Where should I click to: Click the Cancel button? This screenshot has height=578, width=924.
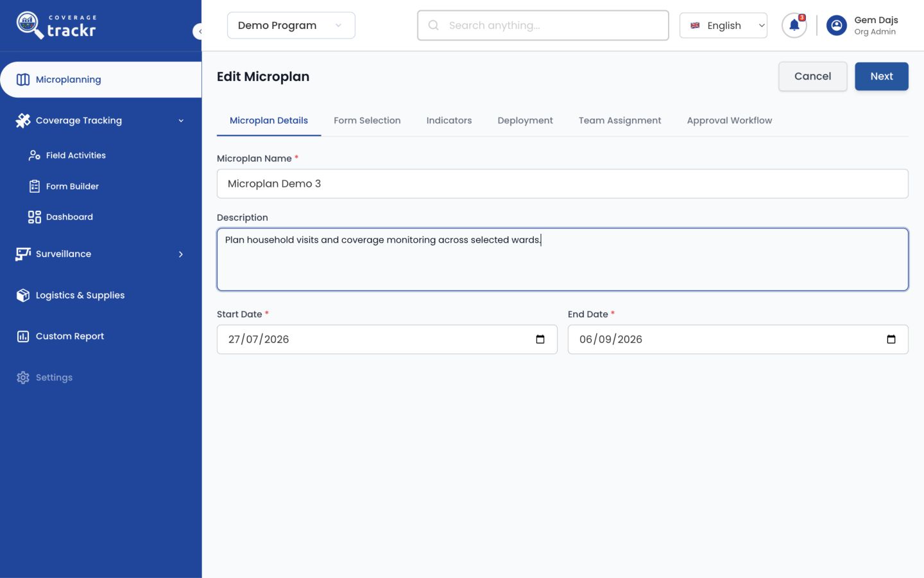tap(813, 76)
